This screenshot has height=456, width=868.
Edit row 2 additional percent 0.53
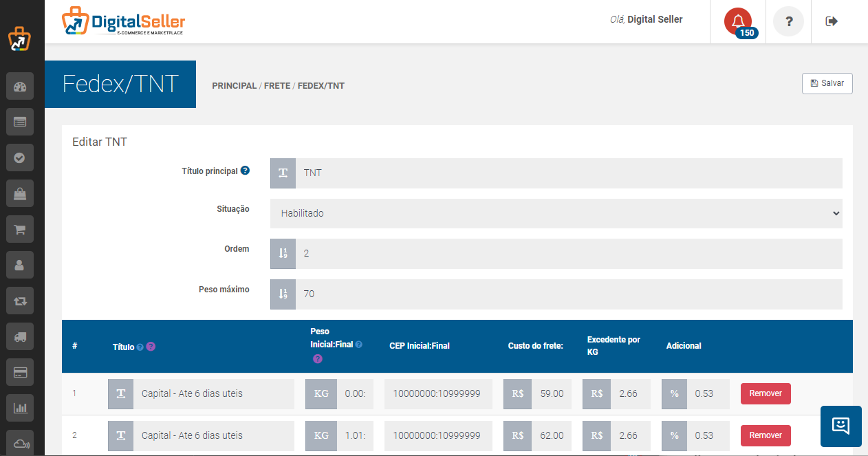709,435
